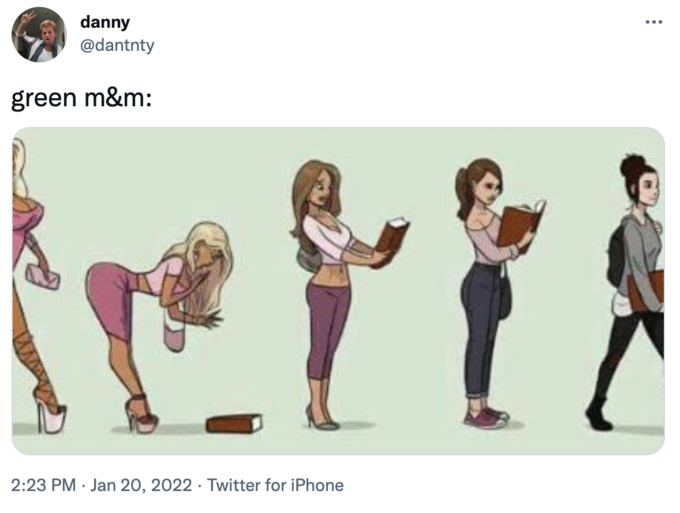
Task: Click the brown book lying on the floor
Action: 234,424
